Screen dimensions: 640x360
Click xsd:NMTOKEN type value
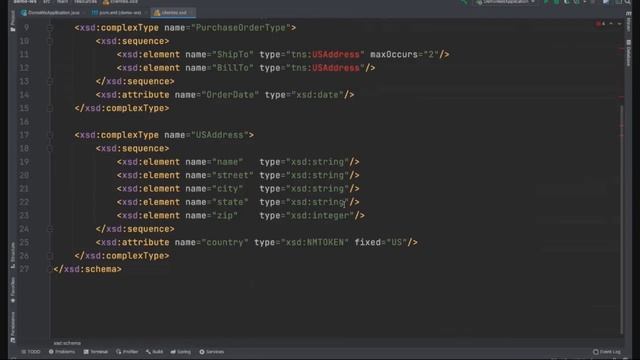pos(314,242)
